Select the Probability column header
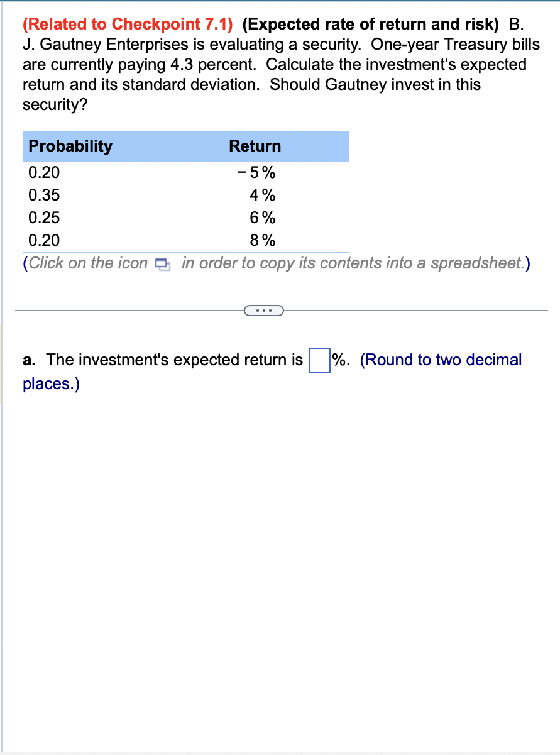 click(70, 146)
